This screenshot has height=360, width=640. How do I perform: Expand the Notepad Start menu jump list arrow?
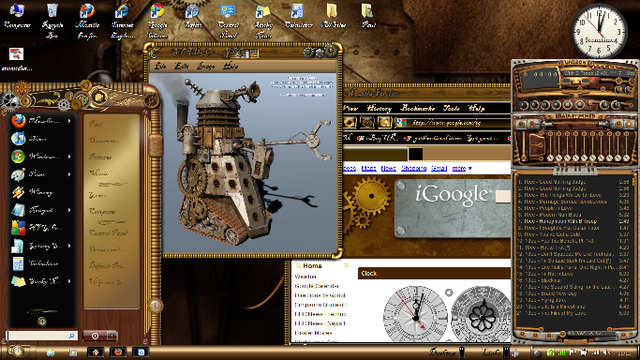click(x=69, y=210)
